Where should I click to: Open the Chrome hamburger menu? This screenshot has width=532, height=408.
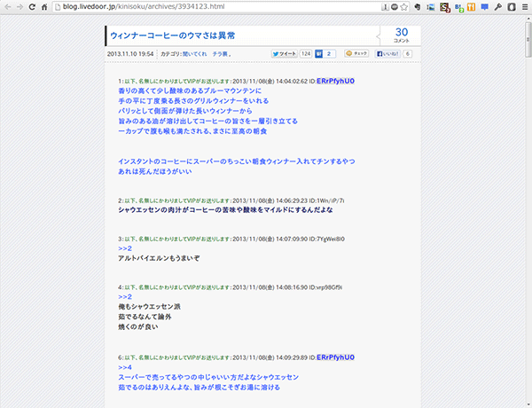tap(525, 7)
